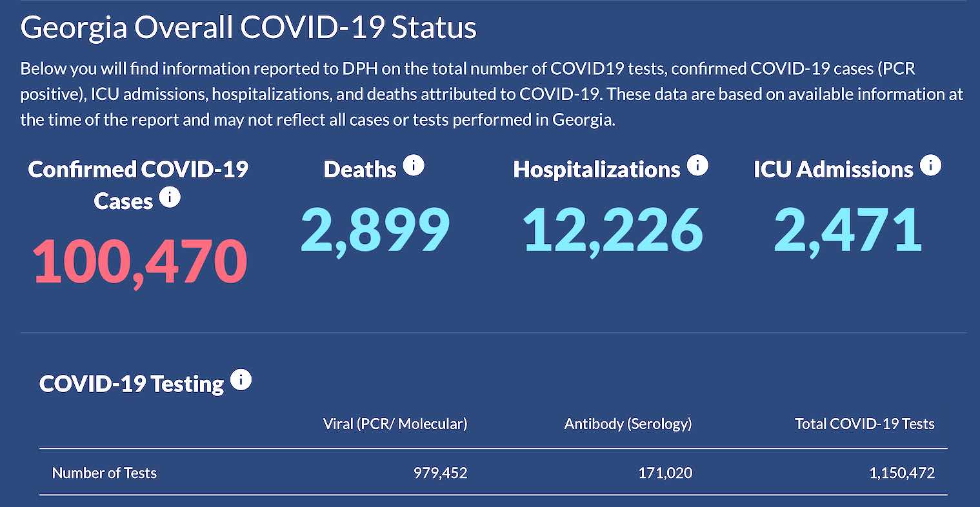Select the confirmed cases count 100,470
Screen dimensions: 980x507
pyautogui.click(x=139, y=260)
